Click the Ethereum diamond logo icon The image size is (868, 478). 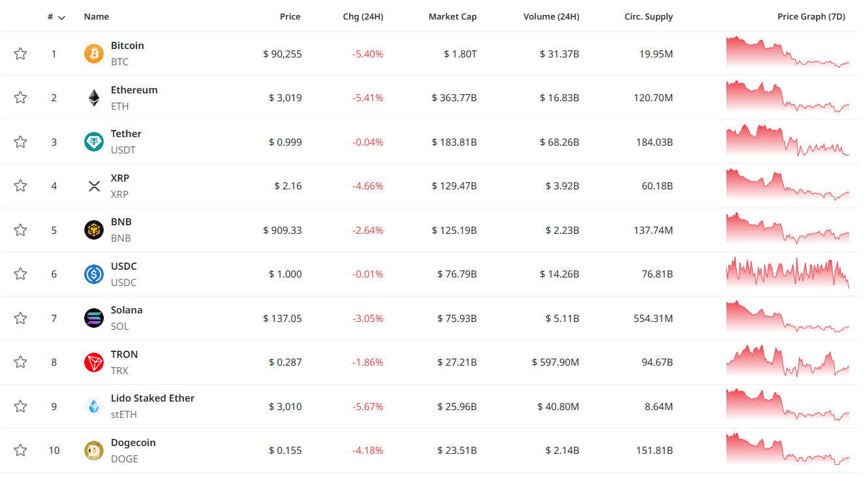pos(94,98)
